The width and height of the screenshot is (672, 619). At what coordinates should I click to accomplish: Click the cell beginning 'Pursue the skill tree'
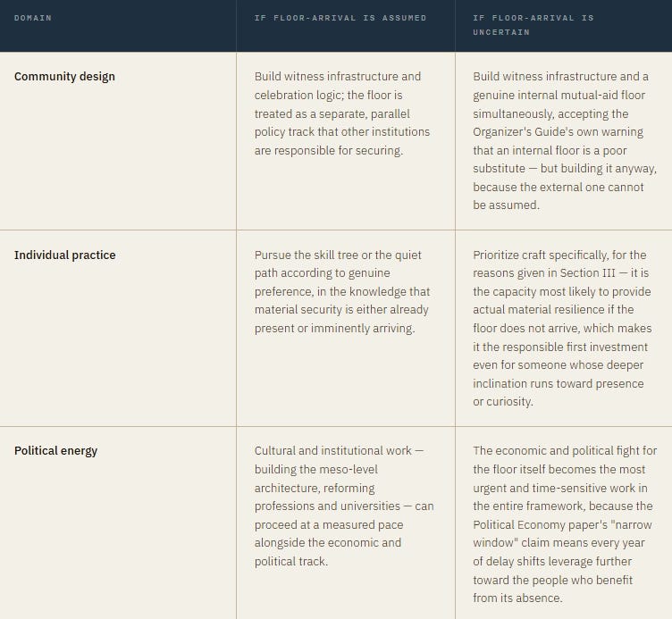coord(346,328)
